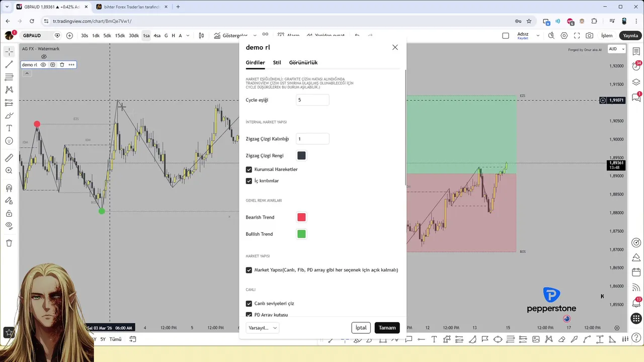Lock all drawing tools
The height and width of the screenshot is (362, 644).
[9, 213]
